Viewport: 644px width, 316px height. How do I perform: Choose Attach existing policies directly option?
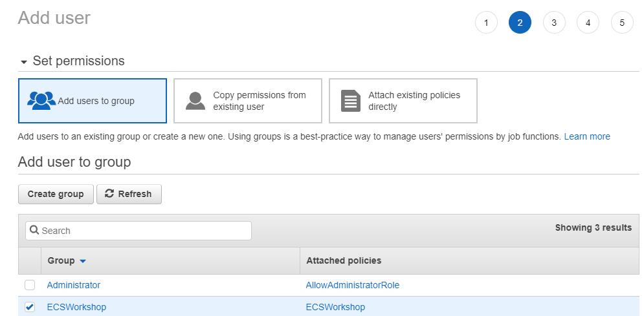coord(403,101)
